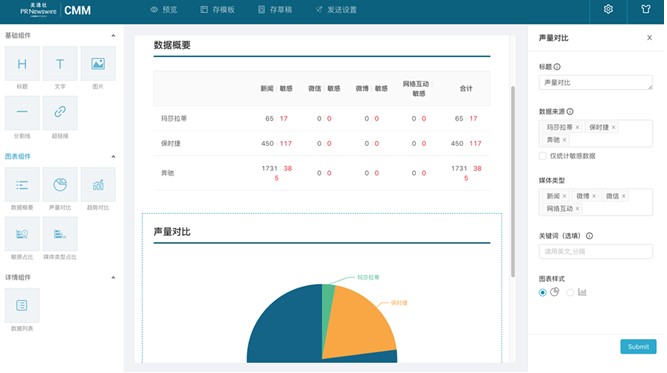Collapse the 基础组件 section
The width and height of the screenshot is (667, 373).
coord(113,35)
